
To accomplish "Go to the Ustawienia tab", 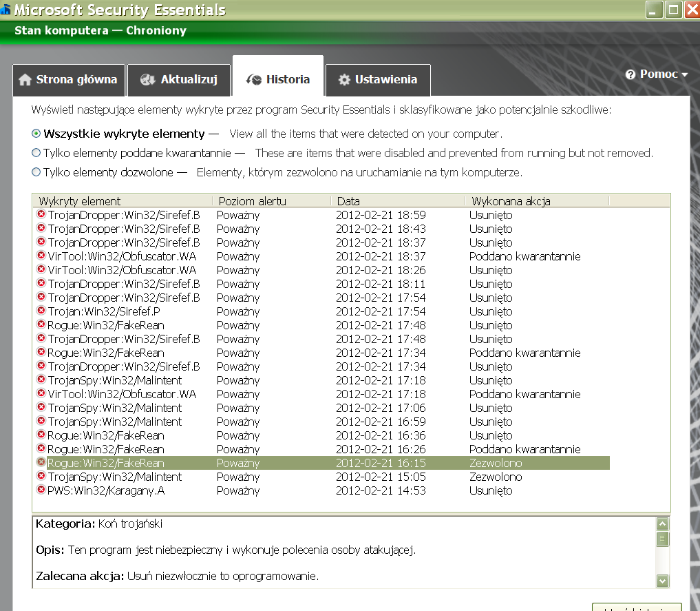I will [378, 80].
